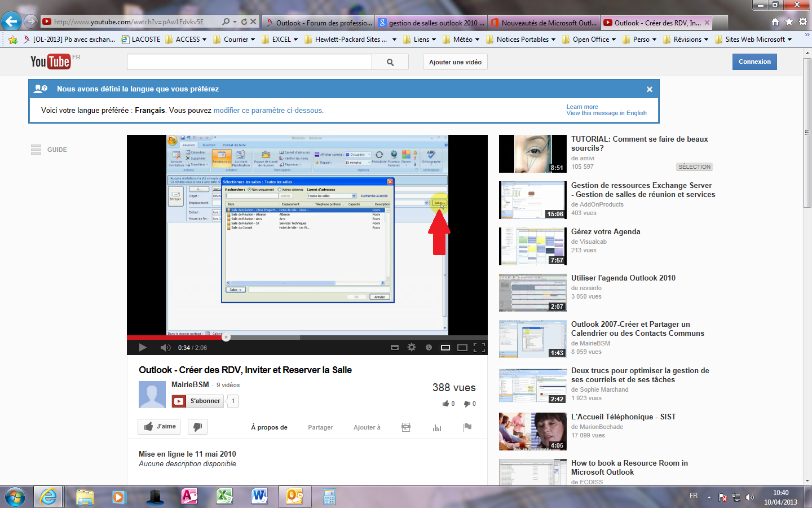Play the video
This screenshot has width=812, height=508.
click(x=143, y=348)
